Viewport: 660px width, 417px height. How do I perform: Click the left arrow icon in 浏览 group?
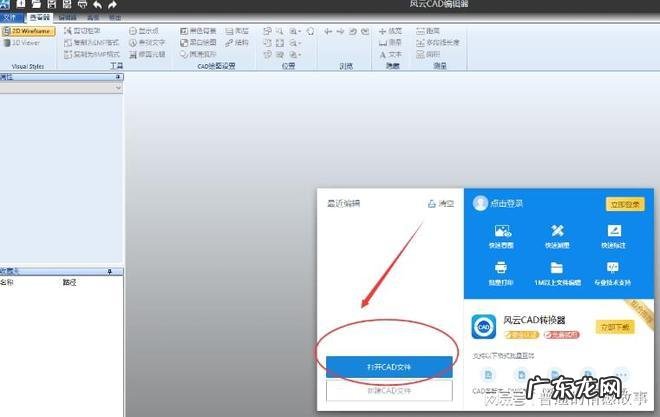[x=328, y=32]
